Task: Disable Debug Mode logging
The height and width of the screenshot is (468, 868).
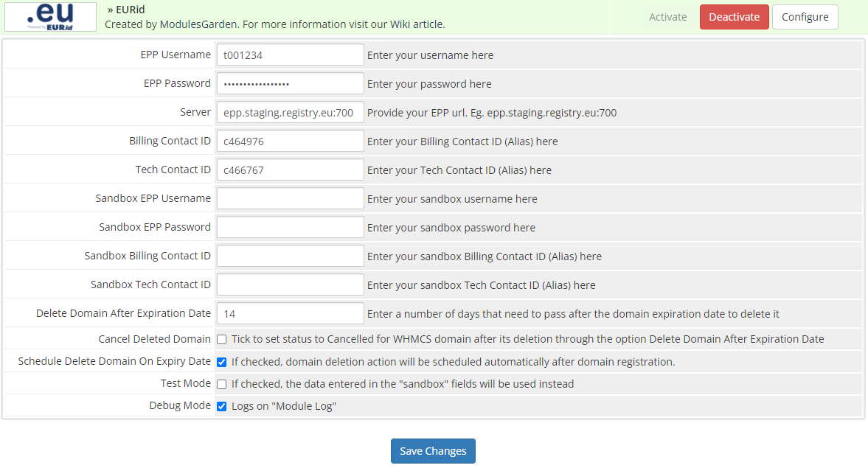Action: tap(221, 405)
